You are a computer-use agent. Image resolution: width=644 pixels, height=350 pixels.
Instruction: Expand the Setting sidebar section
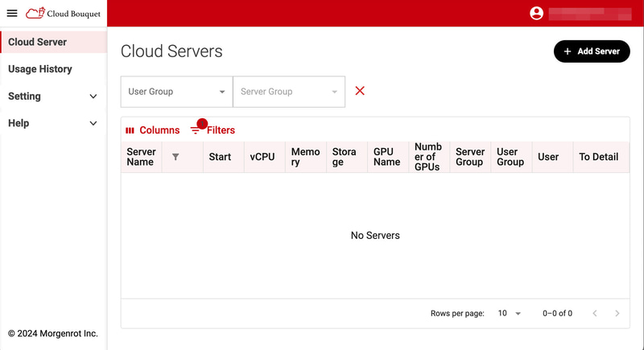pyautogui.click(x=53, y=96)
